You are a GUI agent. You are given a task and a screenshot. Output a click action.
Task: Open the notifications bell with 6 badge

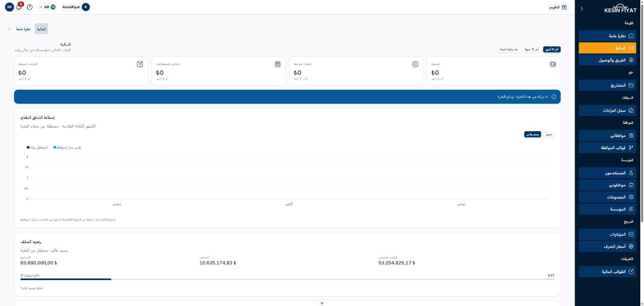click(18, 7)
